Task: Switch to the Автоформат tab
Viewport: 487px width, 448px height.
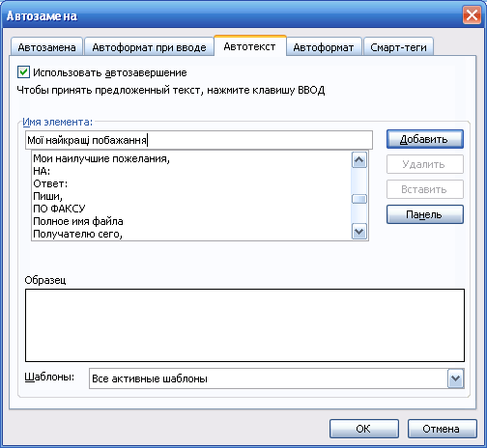Action: tap(324, 47)
